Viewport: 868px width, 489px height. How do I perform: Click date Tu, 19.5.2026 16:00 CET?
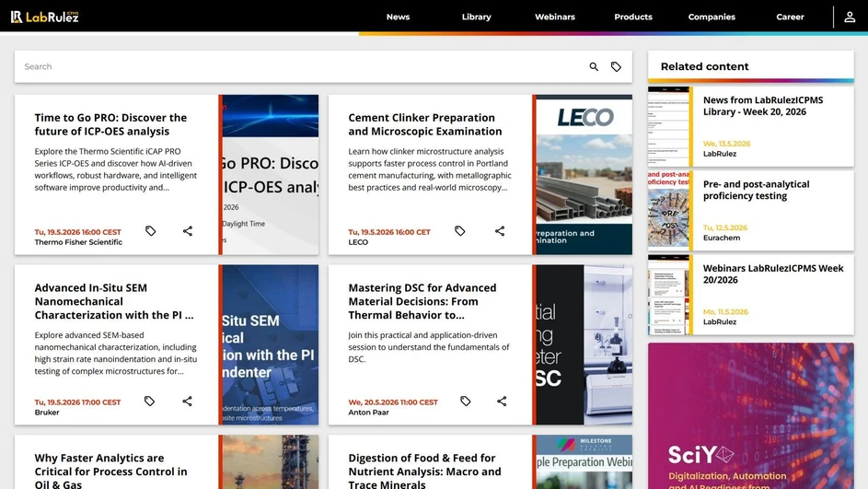click(x=389, y=232)
